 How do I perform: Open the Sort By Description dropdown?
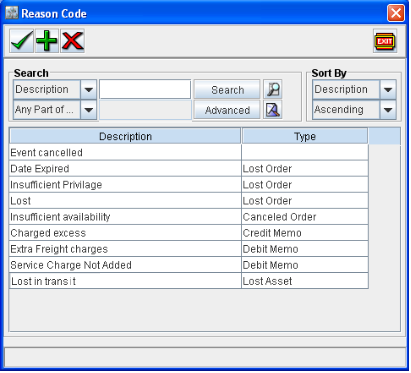pyautogui.click(x=388, y=89)
